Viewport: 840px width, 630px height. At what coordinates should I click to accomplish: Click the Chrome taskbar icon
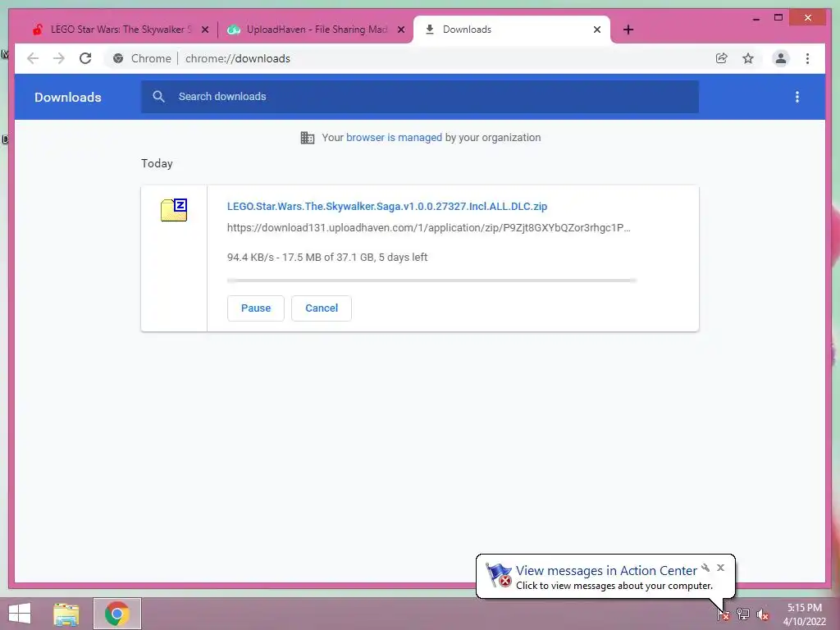(x=117, y=614)
